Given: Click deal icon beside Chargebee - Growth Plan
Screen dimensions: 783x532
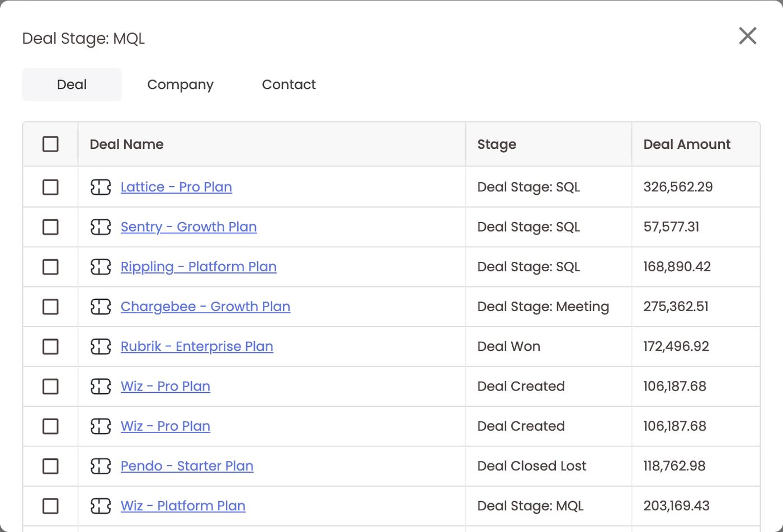Looking at the screenshot, I should 101,307.
